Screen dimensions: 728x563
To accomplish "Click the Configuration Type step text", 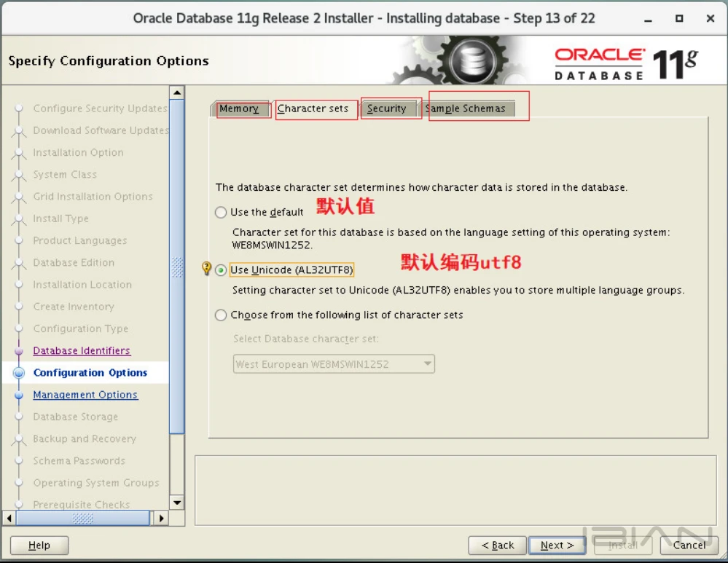I will coord(81,328).
